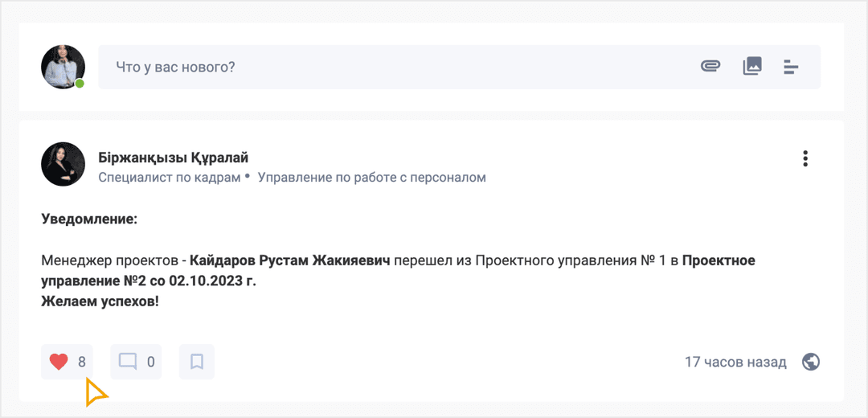
Task: Add a photo using the image icon
Action: [751, 66]
